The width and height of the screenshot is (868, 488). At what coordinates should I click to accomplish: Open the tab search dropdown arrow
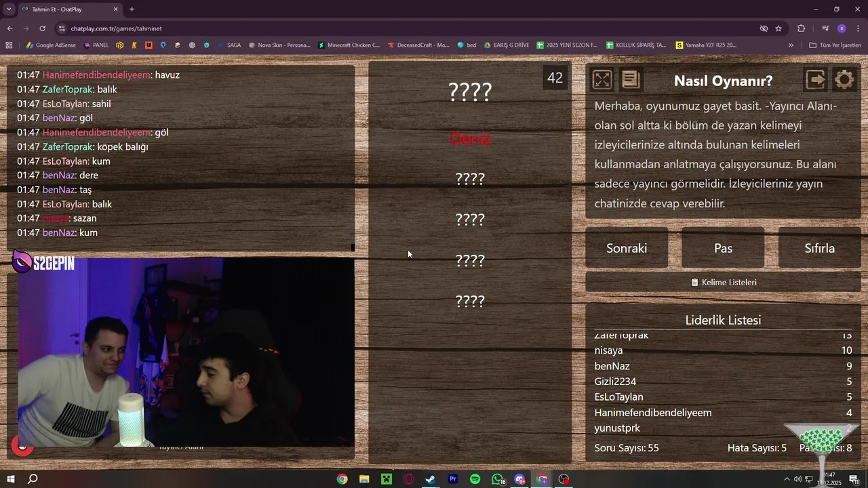(x=9, y=9)
